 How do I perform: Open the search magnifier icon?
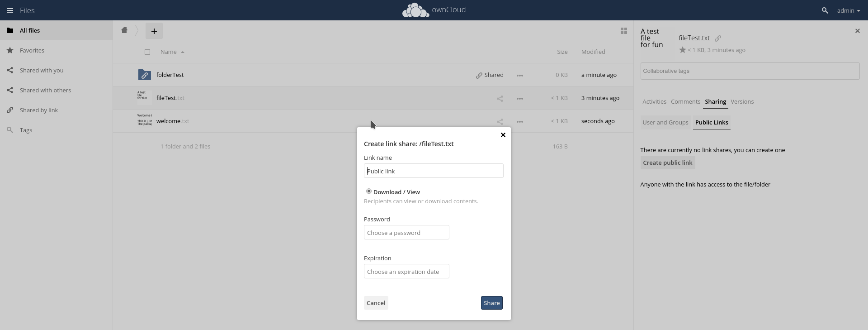[825, 10]
